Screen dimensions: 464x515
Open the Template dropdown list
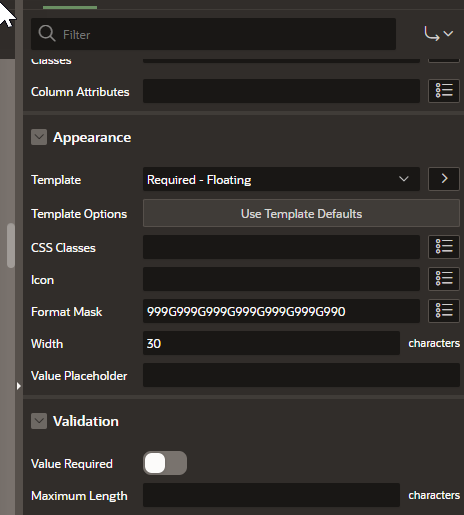(x=281, y=179)
